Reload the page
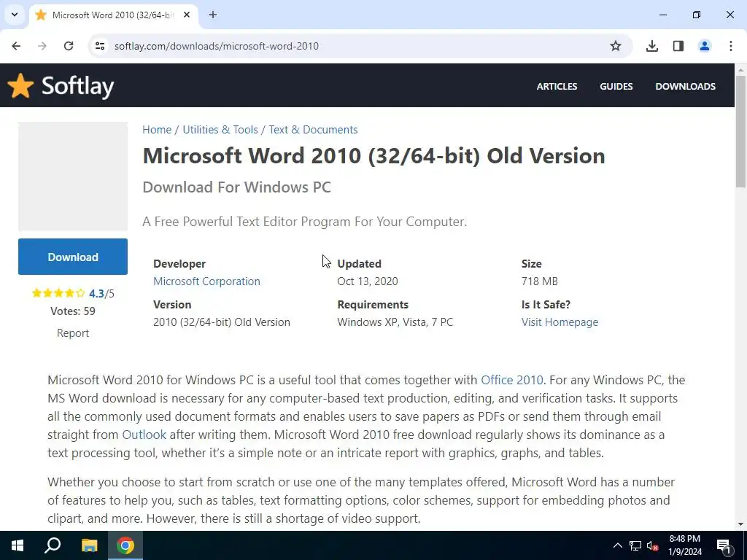 (69, 46)
